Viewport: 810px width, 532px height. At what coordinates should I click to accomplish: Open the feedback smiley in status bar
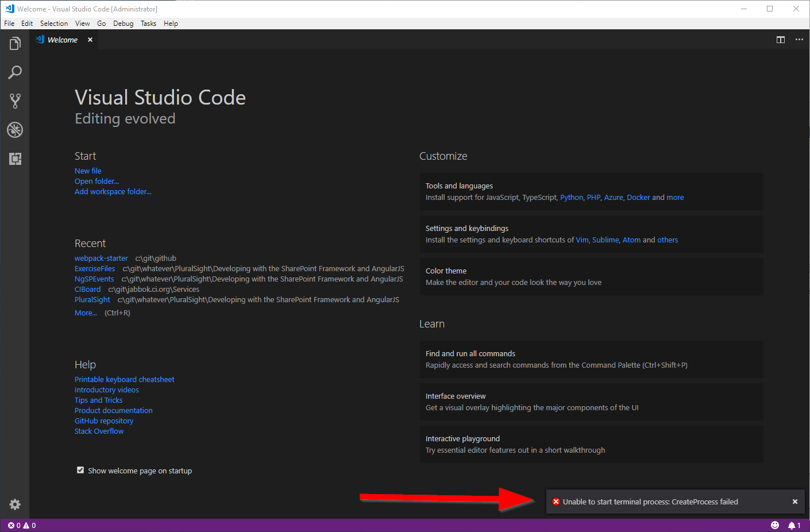(x=775, y=525)
